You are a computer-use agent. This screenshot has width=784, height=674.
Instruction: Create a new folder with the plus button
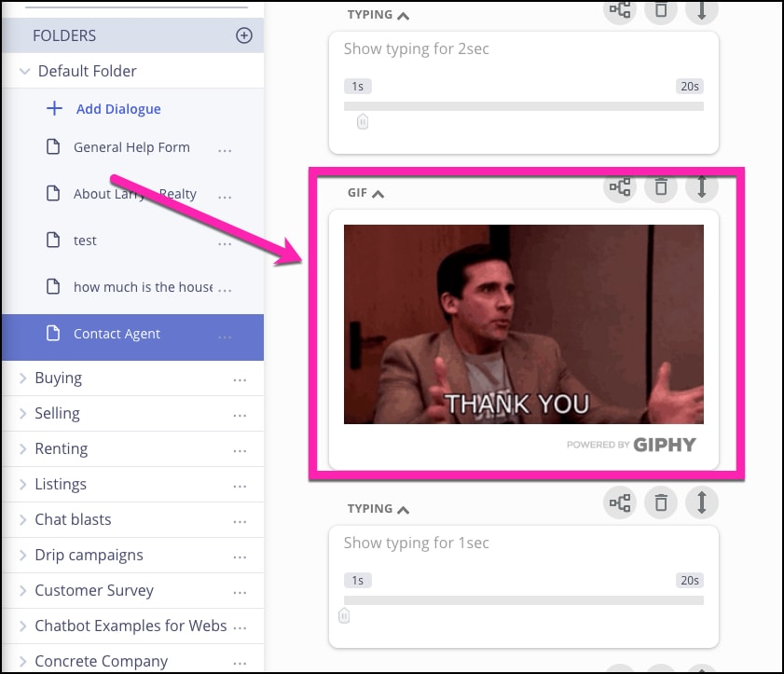pyautogui.click(x=243, y=35)
